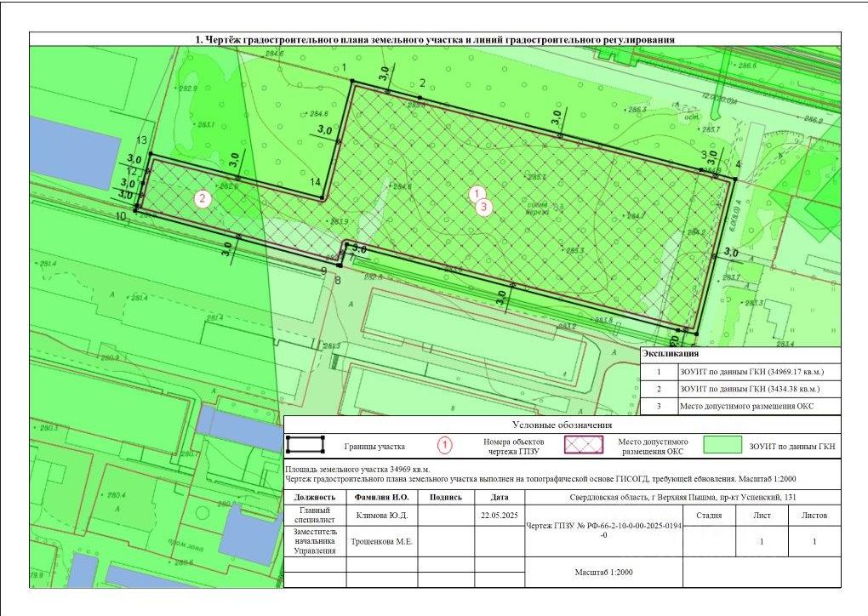Click the legend label 'Номера объектов чертежа ГПЗУ'
Viewport: 868px width, 616px height.
(x=513, y=446)
